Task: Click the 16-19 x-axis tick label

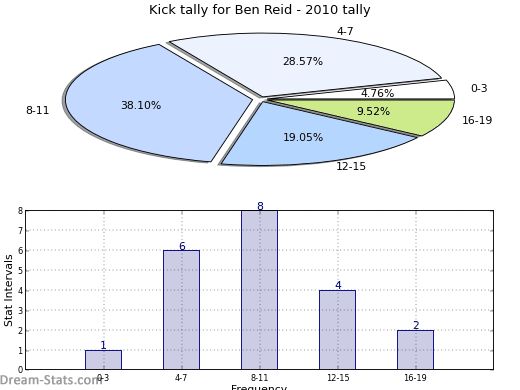Action: (x=415, y=378)
